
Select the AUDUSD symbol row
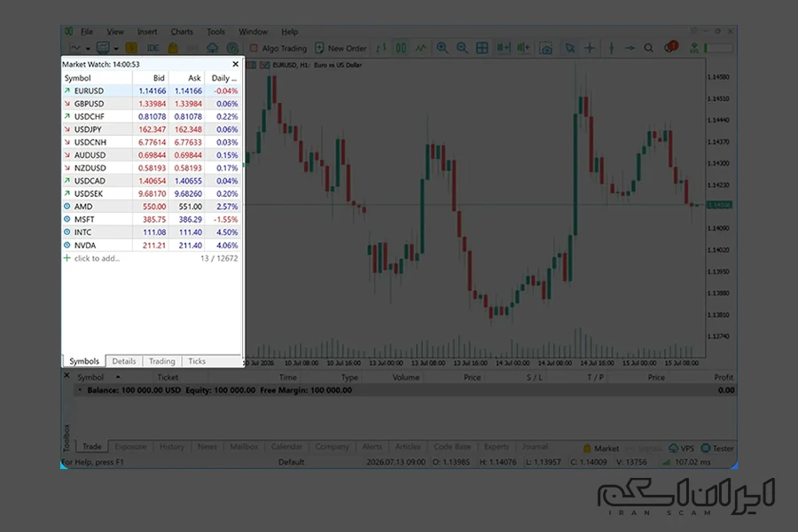[x=151, y=155]
